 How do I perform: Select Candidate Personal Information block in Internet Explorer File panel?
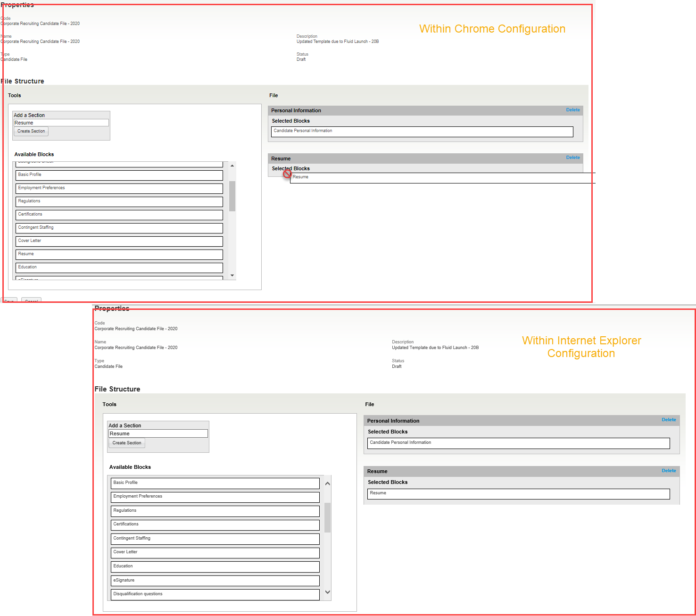pos(519,443)
